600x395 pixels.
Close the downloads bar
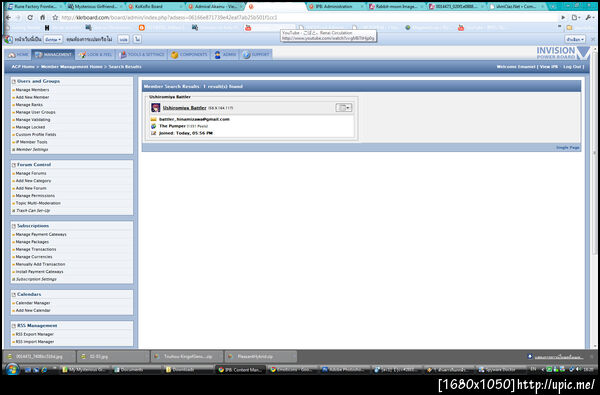coord(592,356)
